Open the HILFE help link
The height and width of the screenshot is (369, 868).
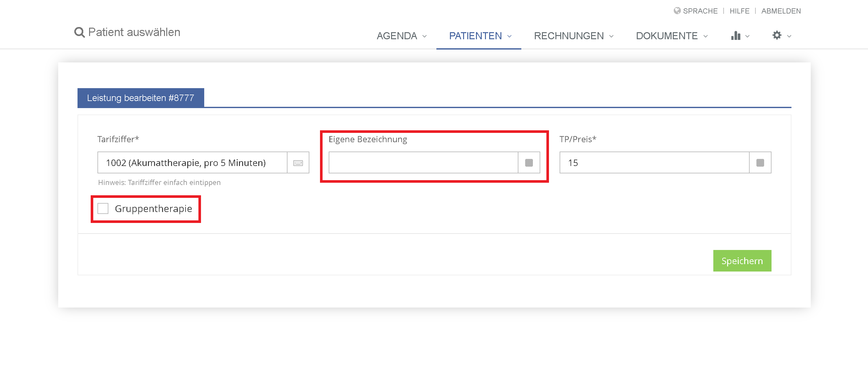739,11
